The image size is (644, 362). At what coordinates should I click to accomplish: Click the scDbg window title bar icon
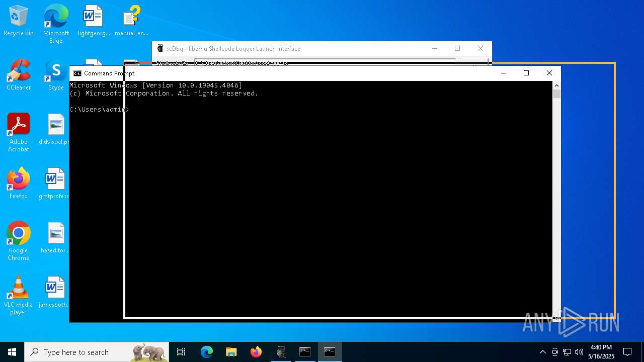point(160,49)
